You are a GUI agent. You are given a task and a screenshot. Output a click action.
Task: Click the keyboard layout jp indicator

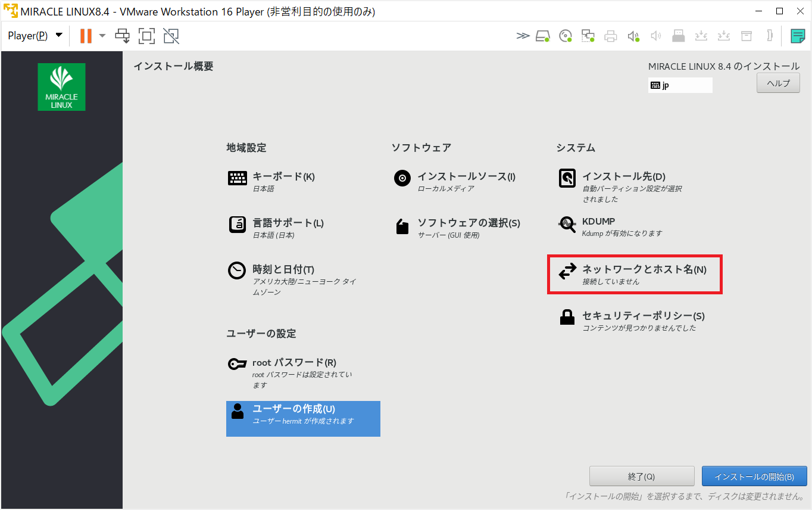point(680,85)
